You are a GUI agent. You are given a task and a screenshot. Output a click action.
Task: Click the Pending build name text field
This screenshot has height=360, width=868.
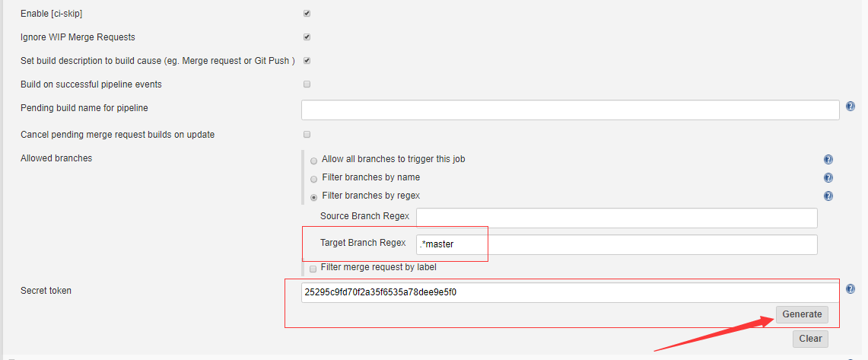[x=570, y=110]
